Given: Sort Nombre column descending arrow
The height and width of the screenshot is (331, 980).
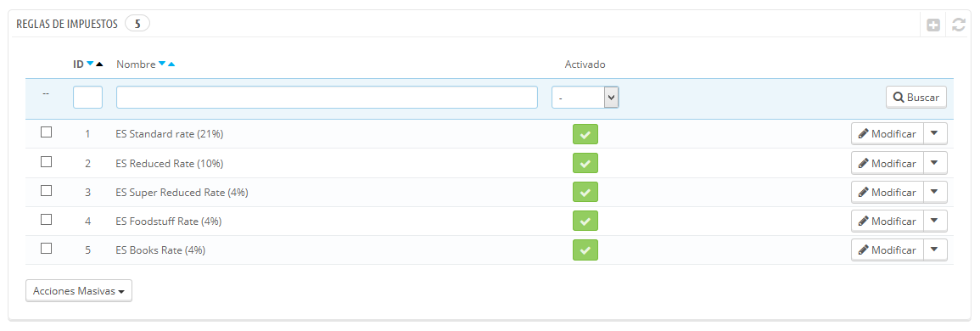Looking at the screenshot, I should [162, 64].
